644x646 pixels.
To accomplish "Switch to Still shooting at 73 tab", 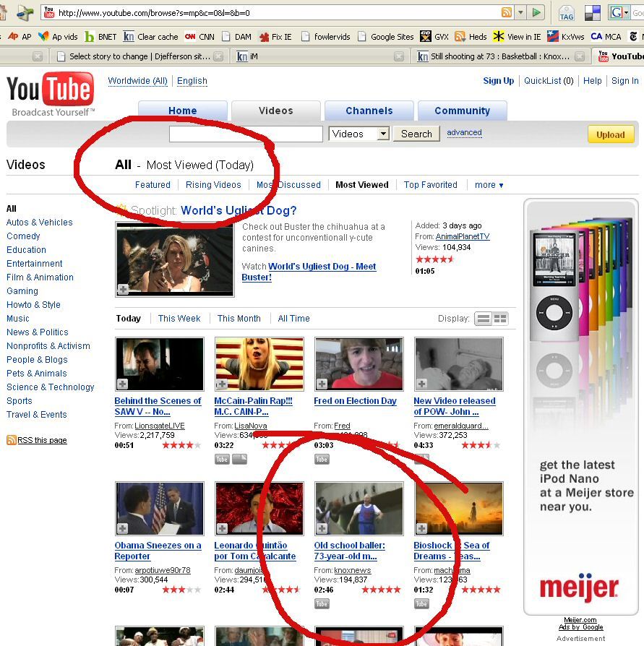I will click(500, 56).
